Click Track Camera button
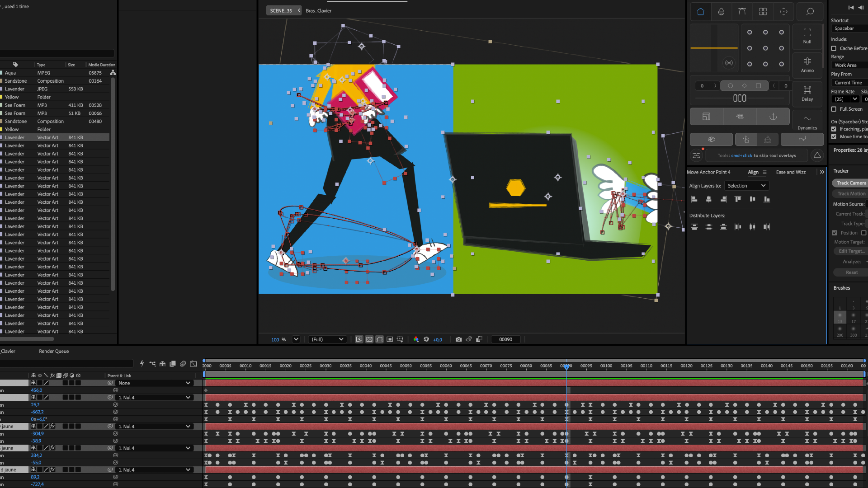The width and height of the screenshot is (868, 488). tap(851, 183)
